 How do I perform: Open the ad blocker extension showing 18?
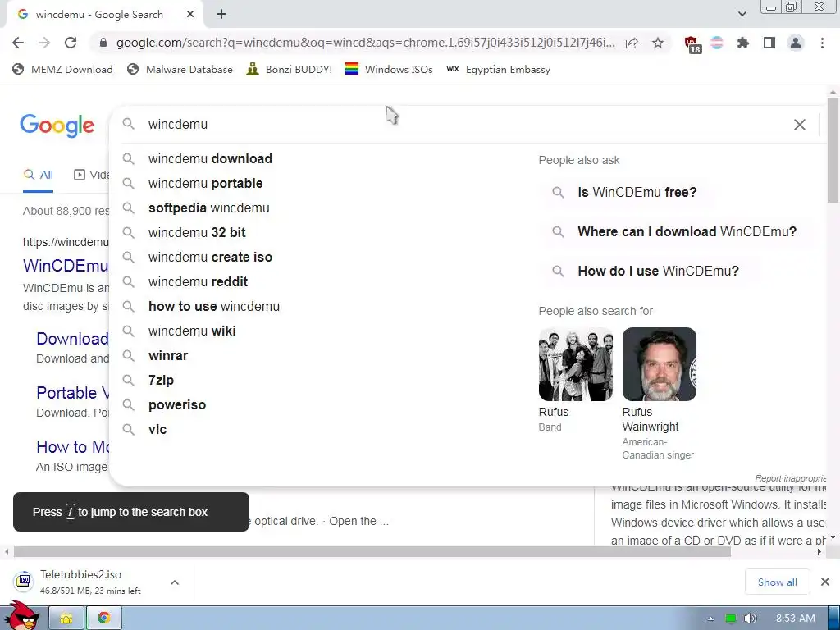coord(692,44)
